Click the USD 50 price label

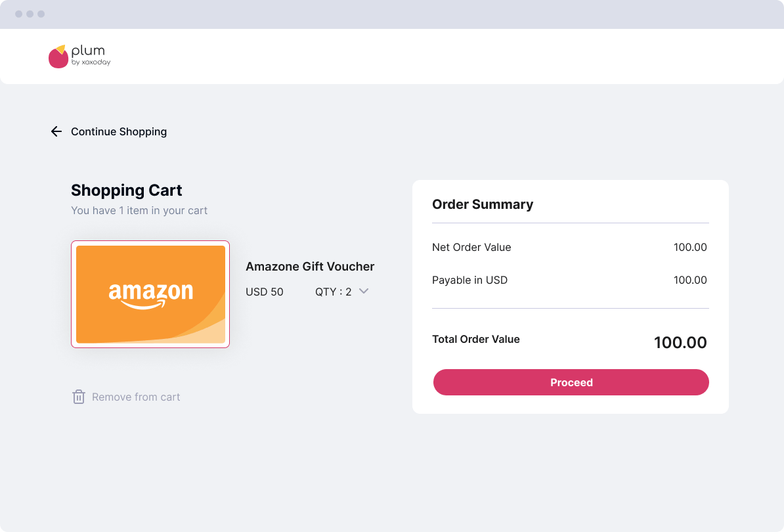(x=265, y=292)
